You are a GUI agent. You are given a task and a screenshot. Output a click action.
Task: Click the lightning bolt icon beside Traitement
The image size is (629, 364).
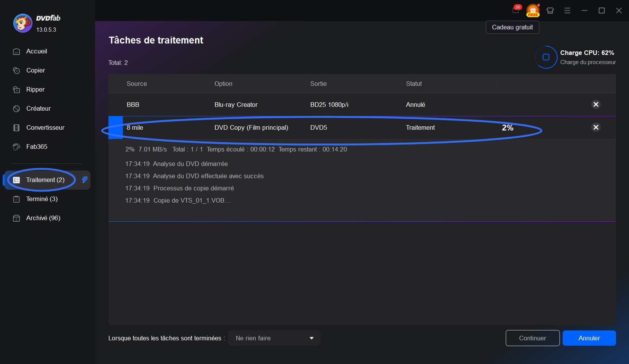coord(85,180)
